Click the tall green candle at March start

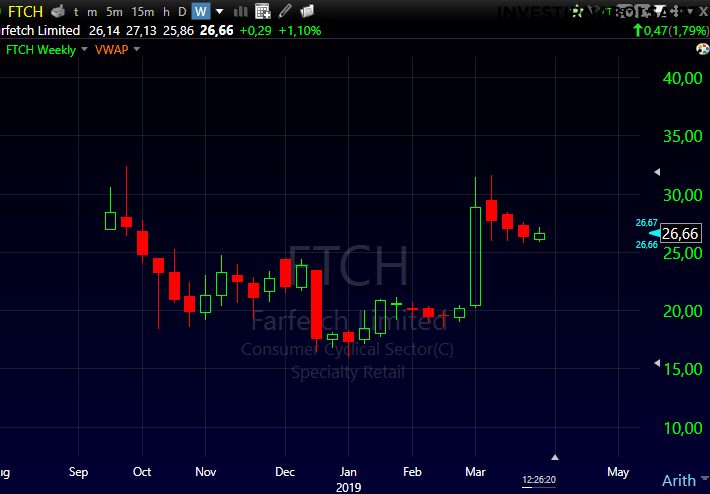click(x=475, y=256)
